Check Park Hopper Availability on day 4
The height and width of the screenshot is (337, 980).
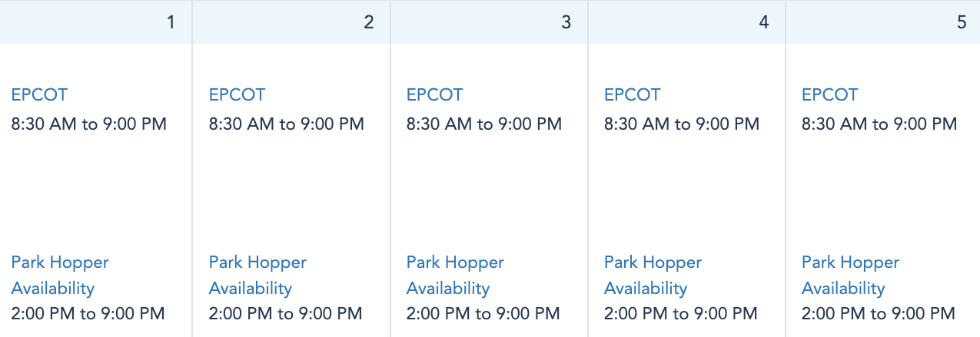(x=653, y=275)
